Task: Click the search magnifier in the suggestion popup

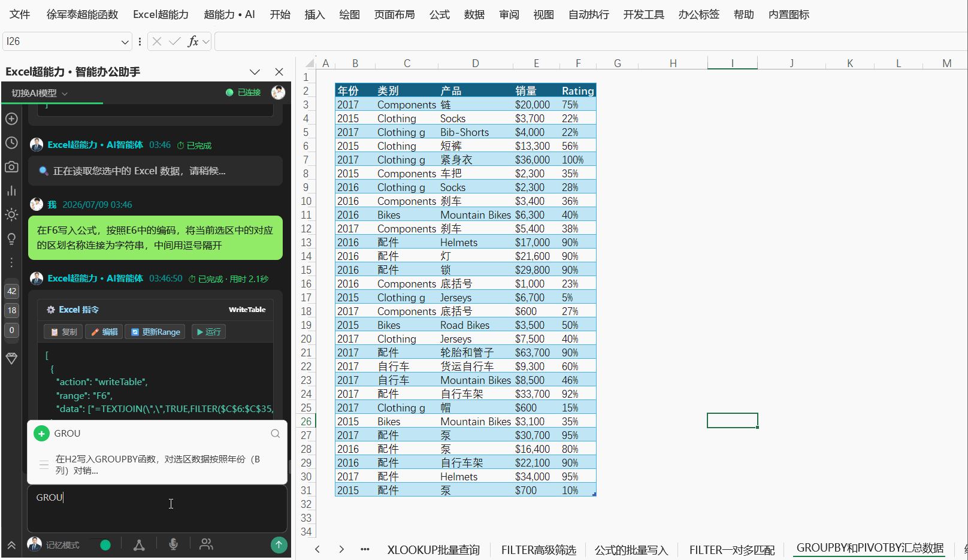Action: click(x=275, y=434)
